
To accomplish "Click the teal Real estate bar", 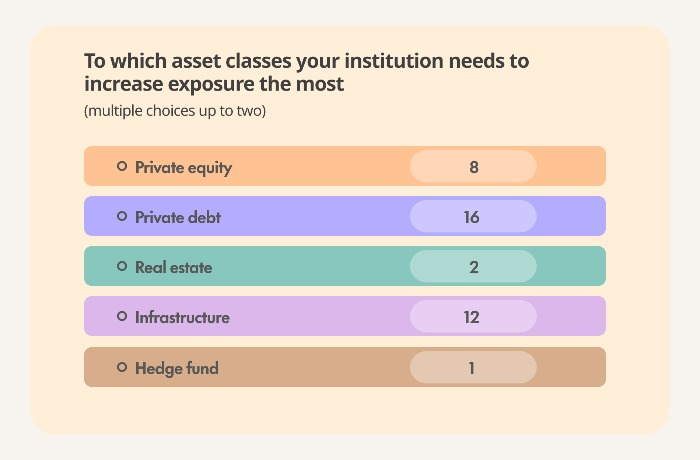I will [x=345, y=266].
